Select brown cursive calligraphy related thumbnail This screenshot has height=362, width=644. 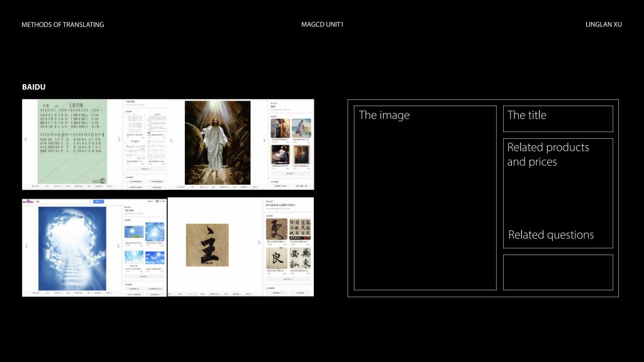point(277,229)
